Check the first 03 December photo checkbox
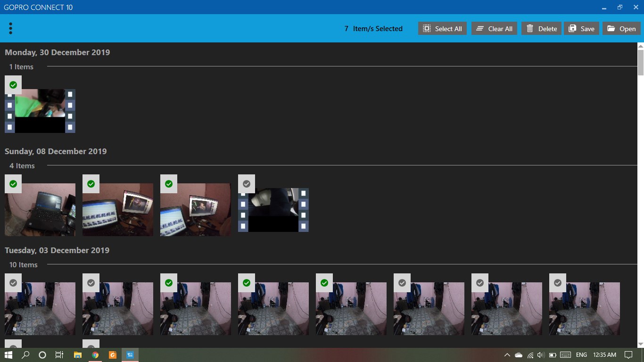Screen dimensions: 644x362 tap(13, 283)
